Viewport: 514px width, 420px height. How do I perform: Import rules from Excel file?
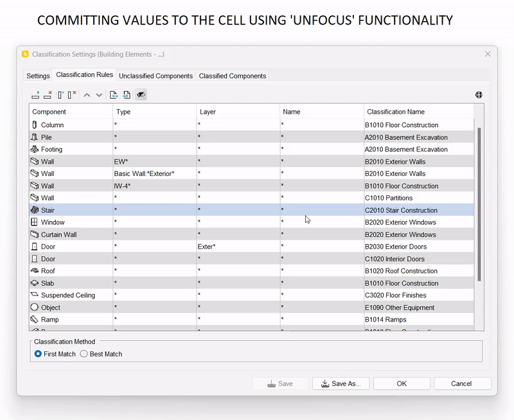point(127,95)
